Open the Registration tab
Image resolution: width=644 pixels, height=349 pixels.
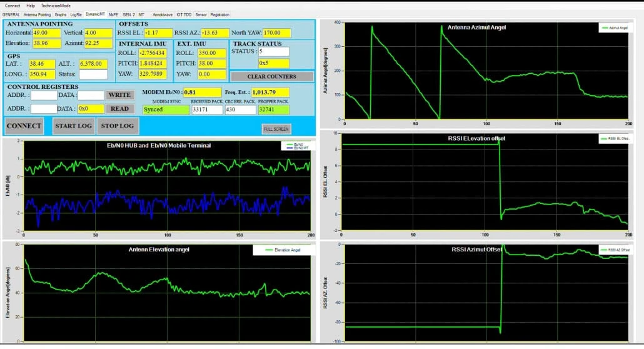pyautogui.click(x=219, y=14)
